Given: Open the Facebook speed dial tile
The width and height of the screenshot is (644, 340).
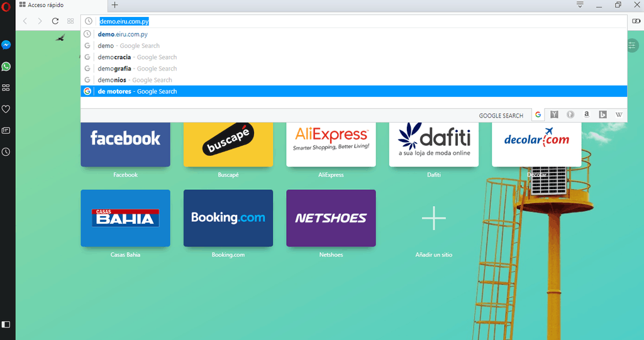Looking at the screenshot, I should [125, 144].
